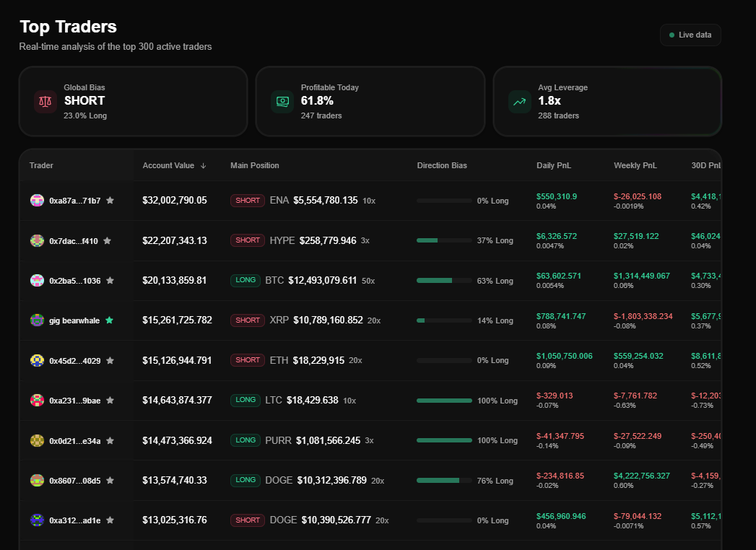756x550 pixels.
Task: Click avatar of trader 0xa312...ad1e
Action: point(37,520)
